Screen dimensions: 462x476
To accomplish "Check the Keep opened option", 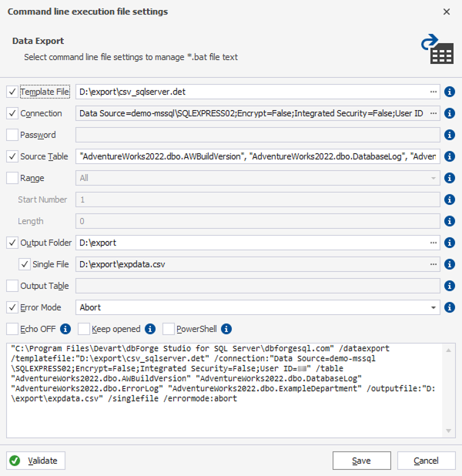I will click(83, 329).
